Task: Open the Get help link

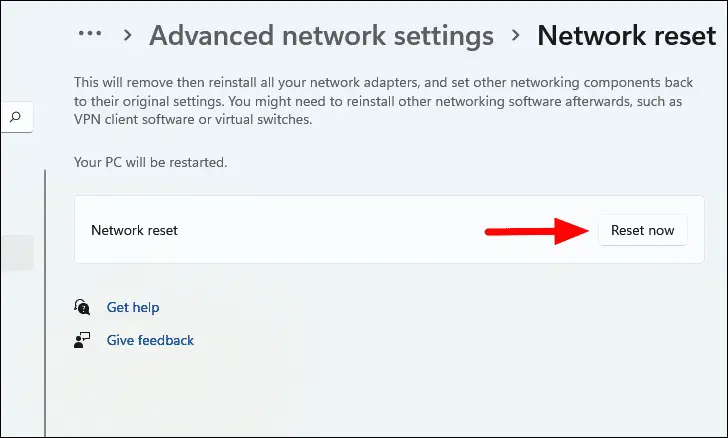Action: tap(133, 307)
